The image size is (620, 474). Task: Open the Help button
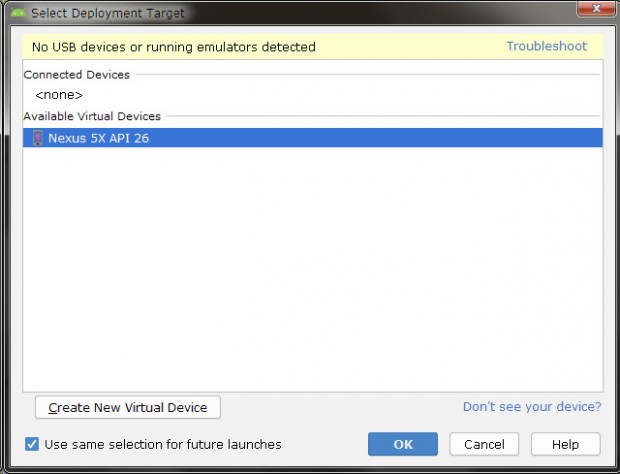coord(565,444)
